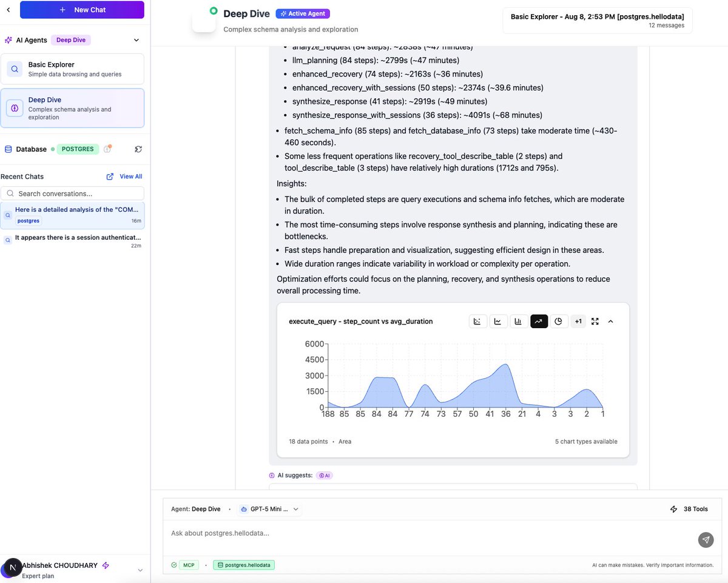Click the Active Agent badge
Viewport: 728px width, 583px height.
pyautogui.click(x=303, y=13)
